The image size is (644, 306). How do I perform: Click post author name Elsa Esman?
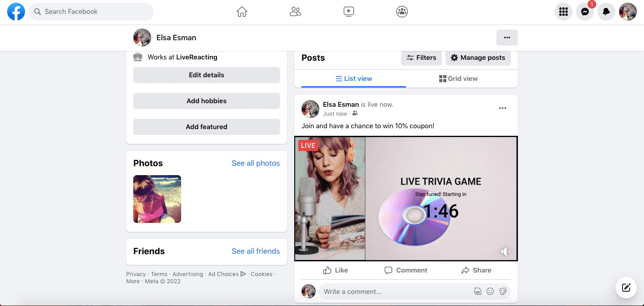(x=341, y=105)
